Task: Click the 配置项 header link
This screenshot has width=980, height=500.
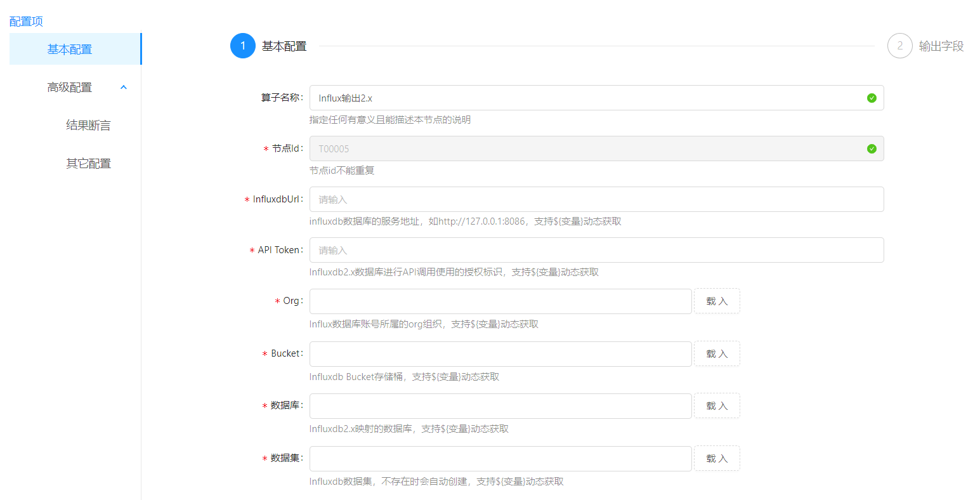Action: tap(26, 22)
